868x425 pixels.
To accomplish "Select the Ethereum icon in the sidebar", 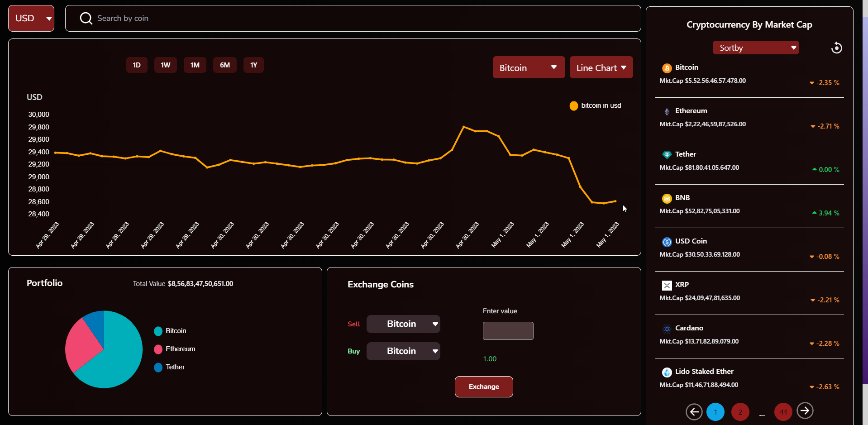I will coord(667,111).
